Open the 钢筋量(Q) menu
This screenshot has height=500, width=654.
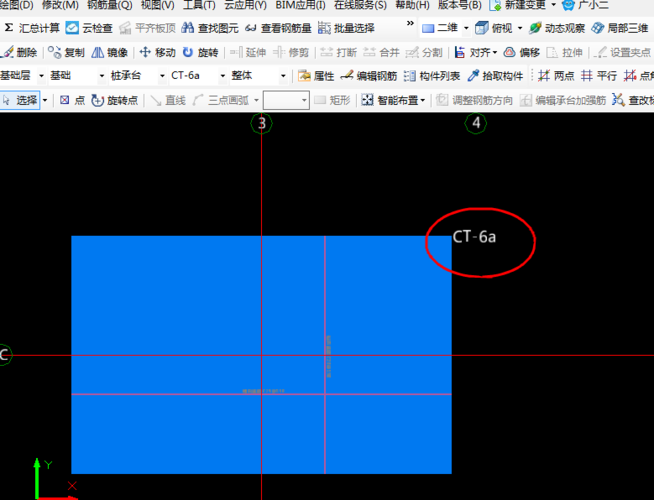coord(110,5)
